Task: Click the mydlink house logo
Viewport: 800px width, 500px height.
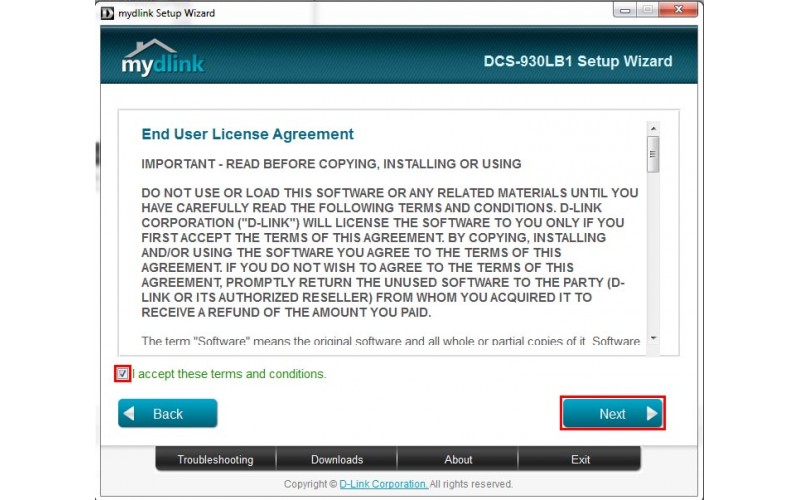Action: coord(162,57)
